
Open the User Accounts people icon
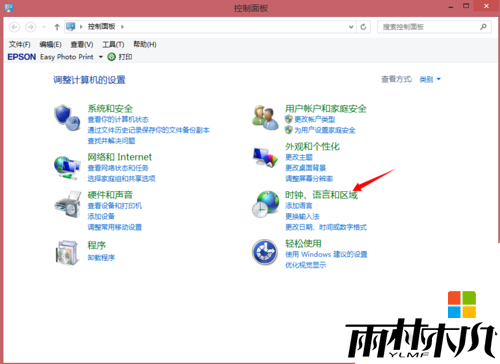click(x=265, y=117)
